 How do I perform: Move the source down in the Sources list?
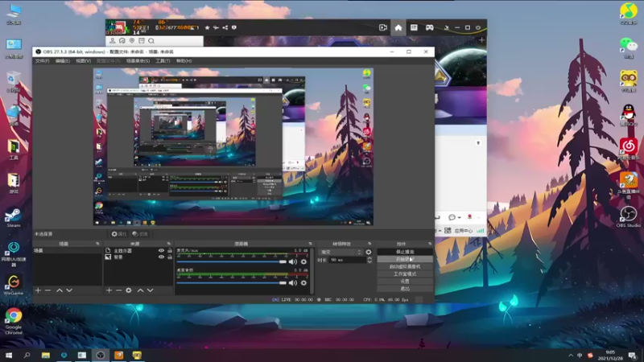click(x=151, y=290)
